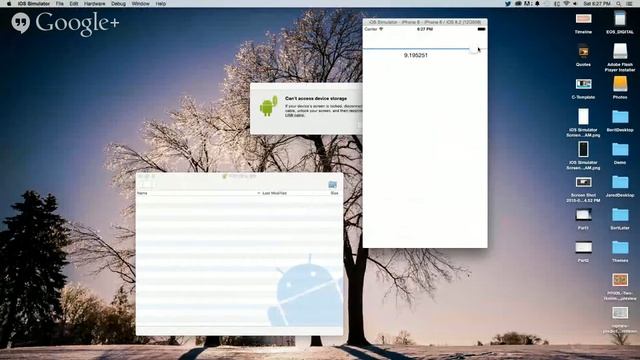Sort by Last Modified column

tap(274, 193)
